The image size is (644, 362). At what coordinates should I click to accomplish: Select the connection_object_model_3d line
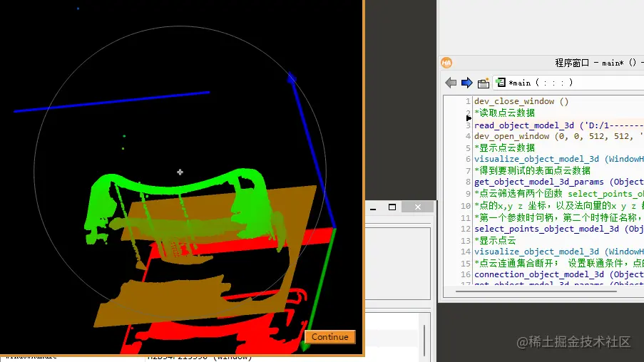point(559,274)
